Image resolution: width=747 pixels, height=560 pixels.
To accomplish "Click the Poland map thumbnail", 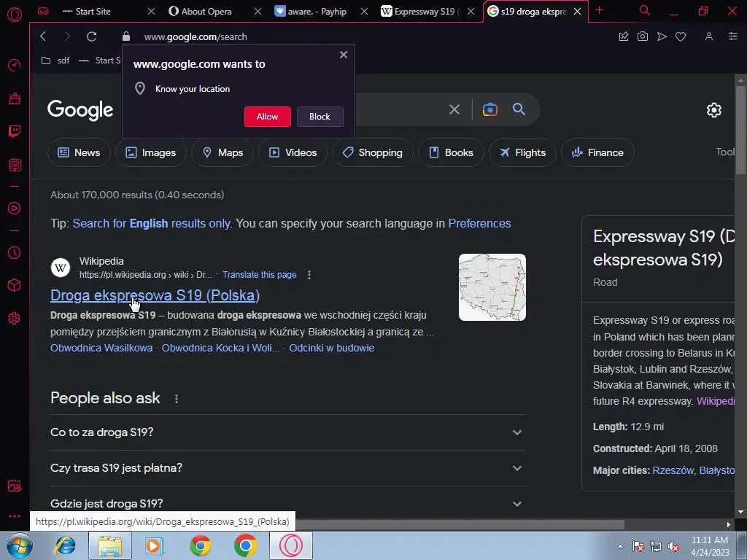I will 492,287.
